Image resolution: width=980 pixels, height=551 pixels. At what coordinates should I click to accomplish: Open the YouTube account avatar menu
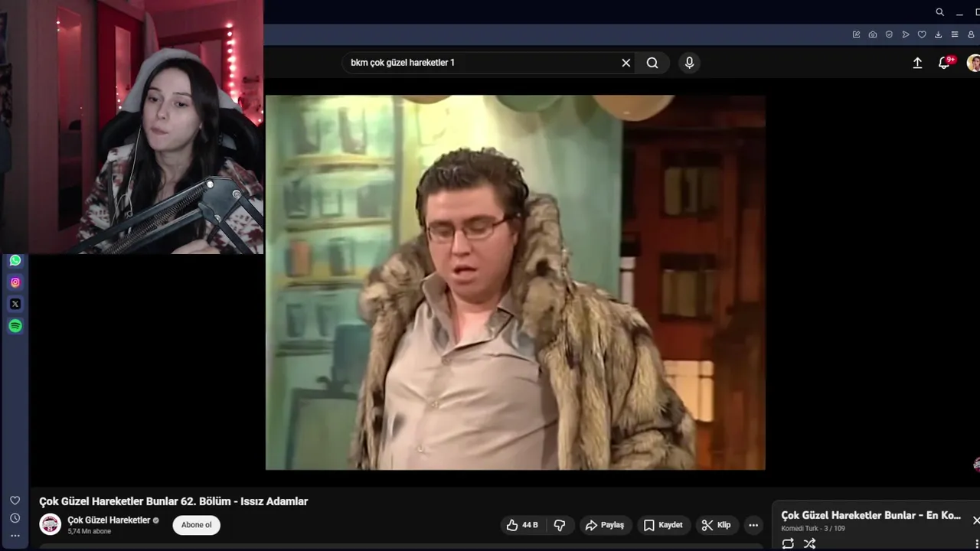973,63
